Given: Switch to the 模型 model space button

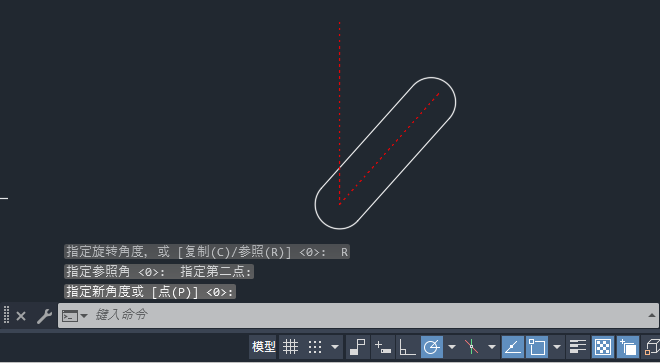Looking at the screenshot, I should click(x=263, y=347).
